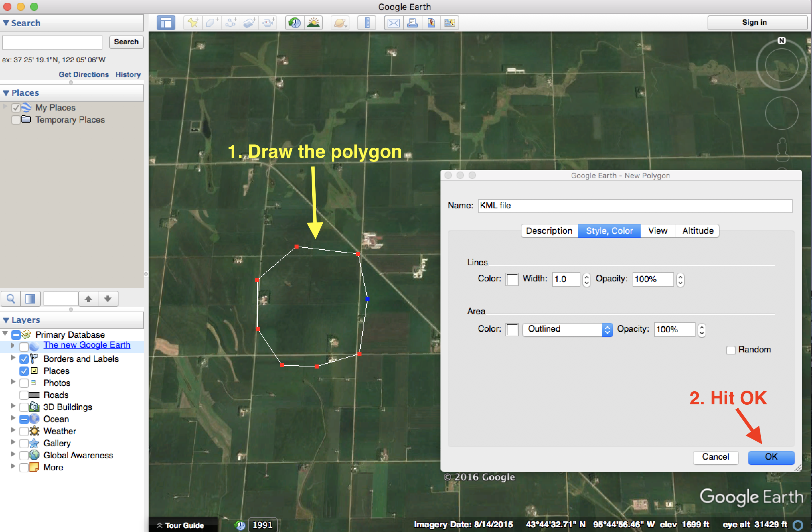Toggle sunlight across the landscape
812x532 pixels.
pyautogui.click(x=313, y=22)
